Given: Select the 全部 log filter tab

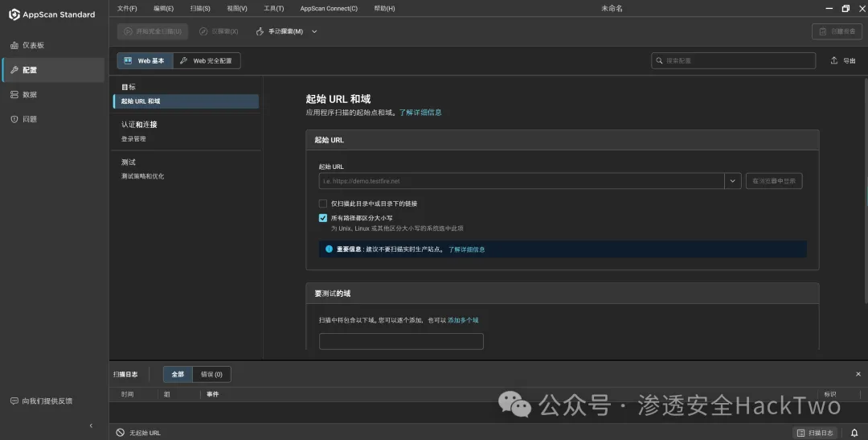Looking at the screenshot, I should [178, 375].
